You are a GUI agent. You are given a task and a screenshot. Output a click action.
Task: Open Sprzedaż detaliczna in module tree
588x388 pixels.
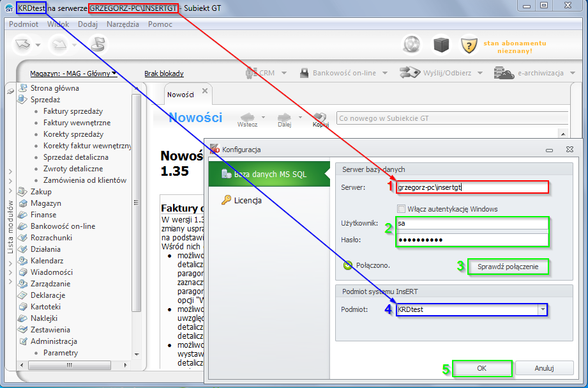pos(76,157)
